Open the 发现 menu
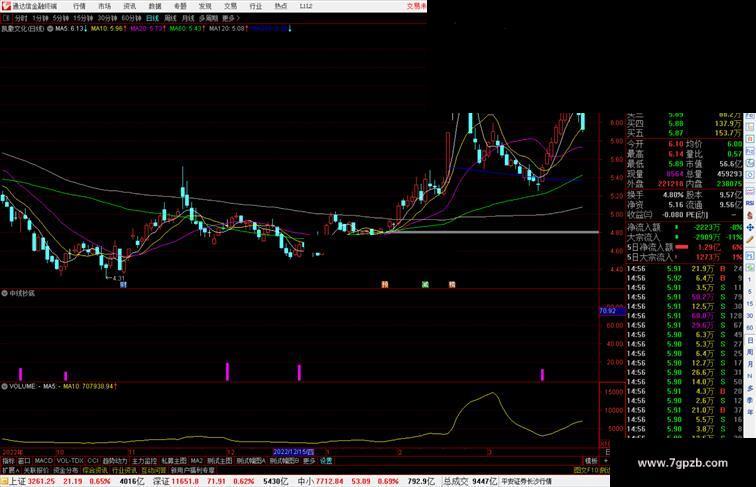This screenshot has height=487, width=756. (x=205, y=6)
